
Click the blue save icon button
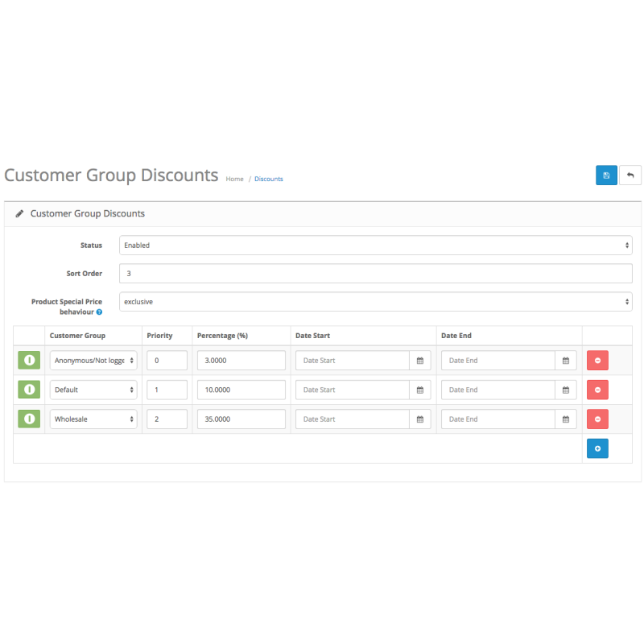(606, 175)
